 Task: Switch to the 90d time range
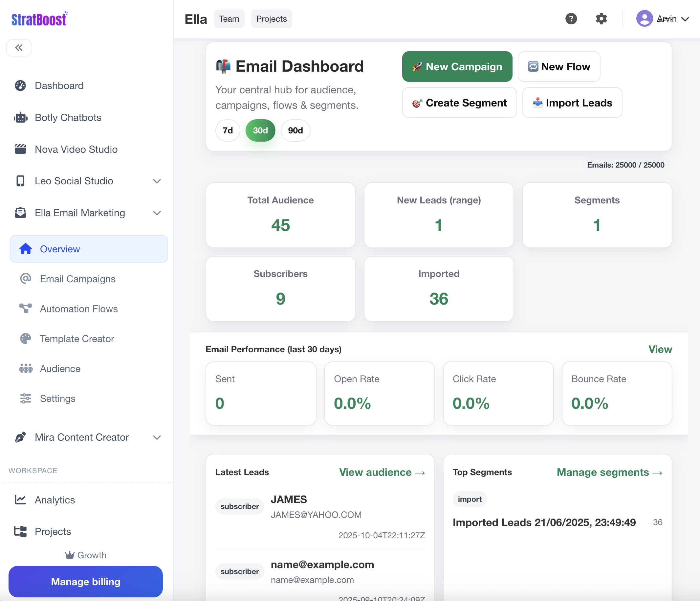pyautogui.click(x=295, y=130)
